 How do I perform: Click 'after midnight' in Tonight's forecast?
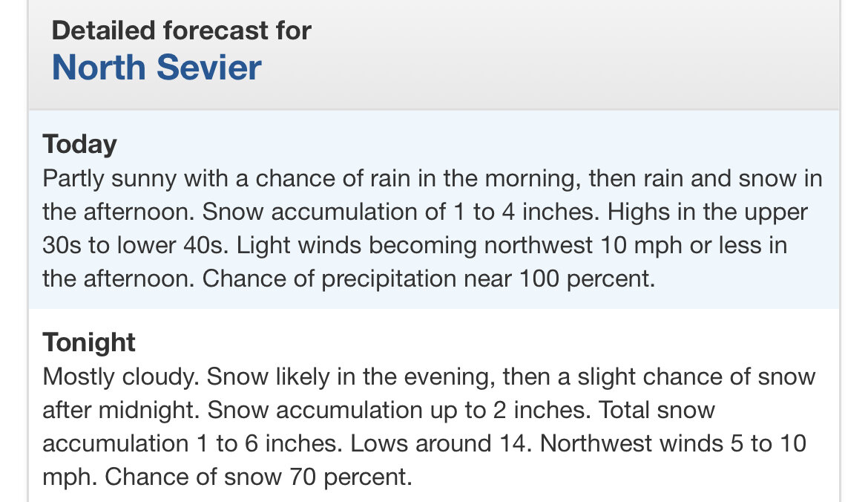121,411
